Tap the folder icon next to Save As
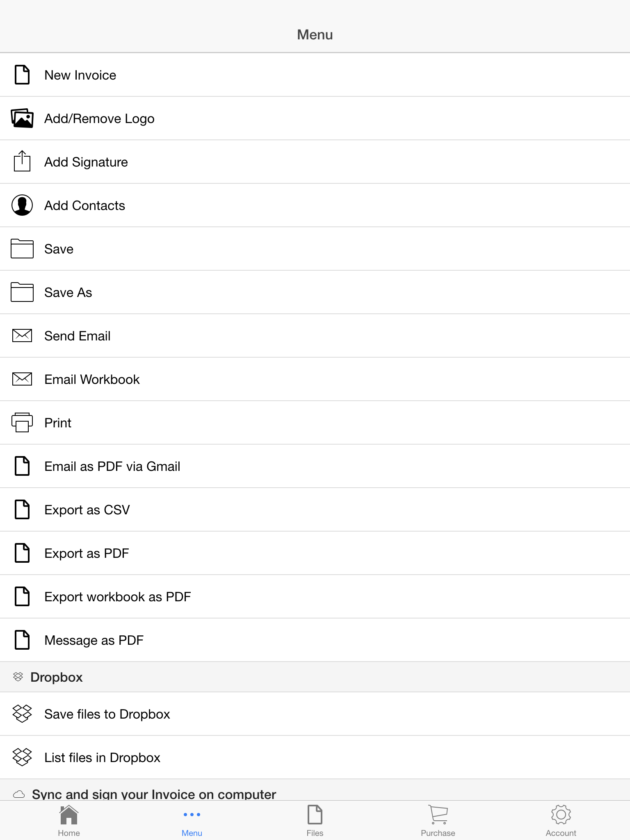 (x=22, y=292)
